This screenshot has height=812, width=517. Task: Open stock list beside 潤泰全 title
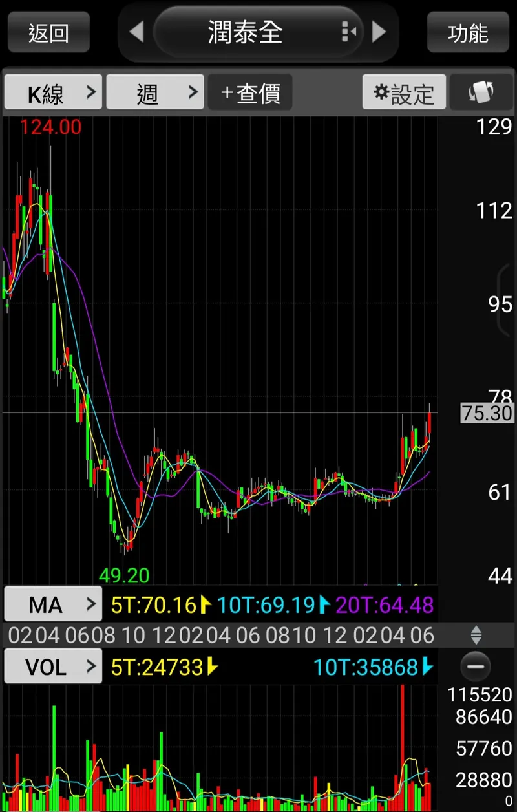[x=348, y=31]
